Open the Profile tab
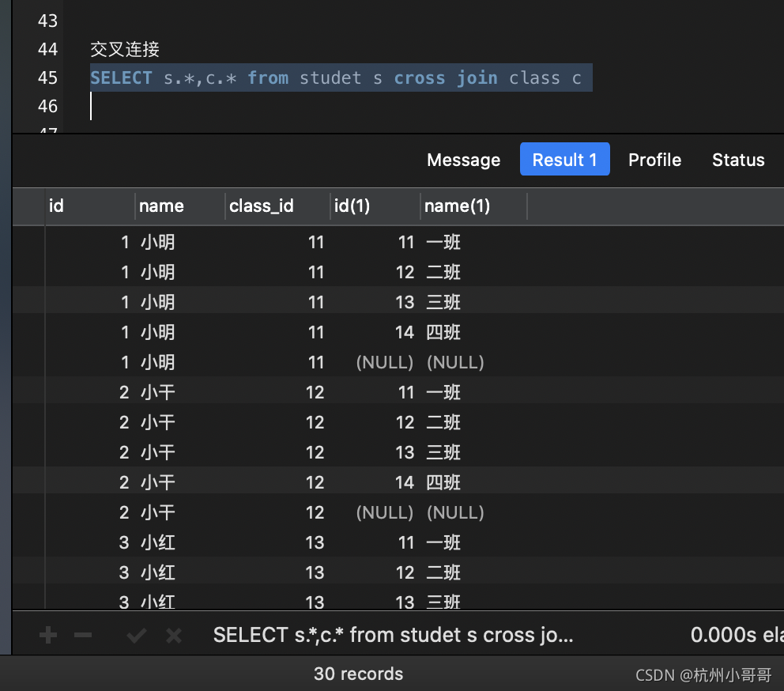The image size is (784, 691). pos(654,160)
